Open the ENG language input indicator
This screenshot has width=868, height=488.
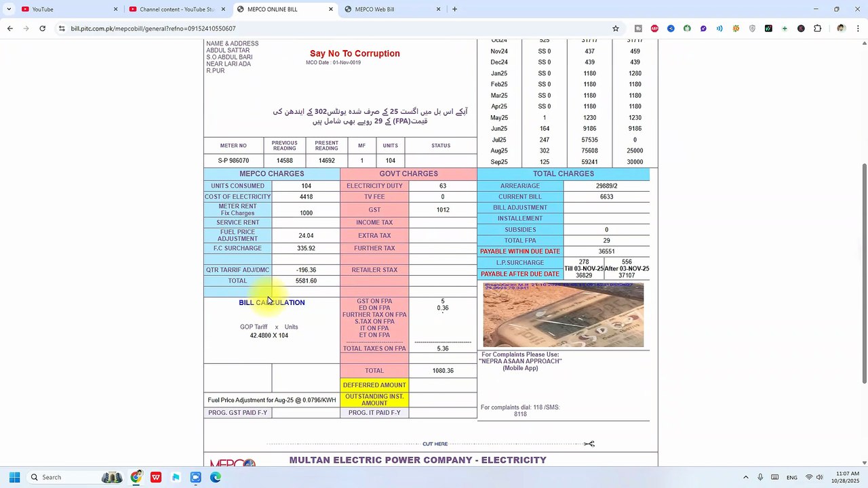[x=792, y=477]
